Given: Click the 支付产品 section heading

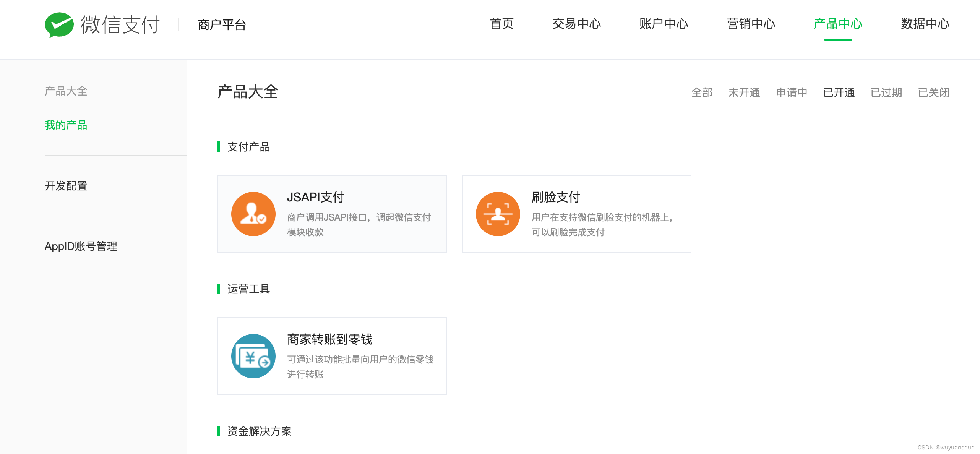Looking at the screenshot, I should [x=249, y=147].
